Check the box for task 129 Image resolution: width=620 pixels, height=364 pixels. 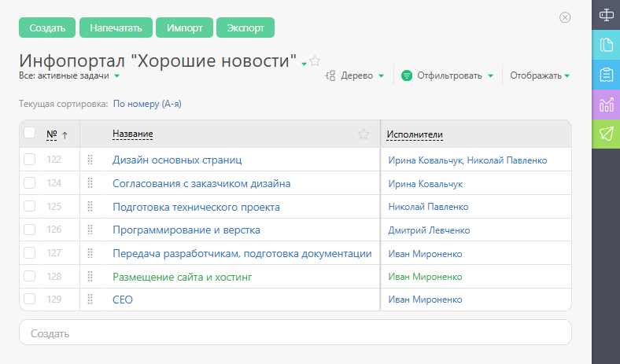pyautogui.click(x=29, y=299)
